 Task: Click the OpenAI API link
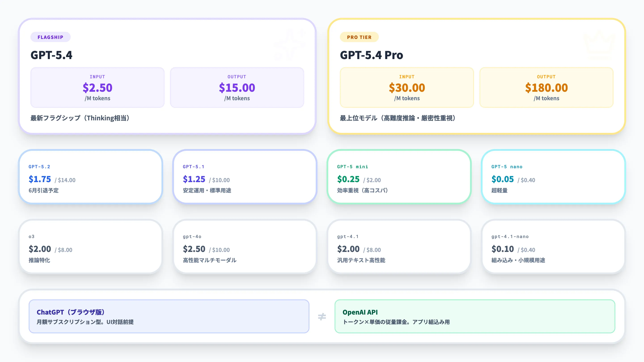point(360,312)
